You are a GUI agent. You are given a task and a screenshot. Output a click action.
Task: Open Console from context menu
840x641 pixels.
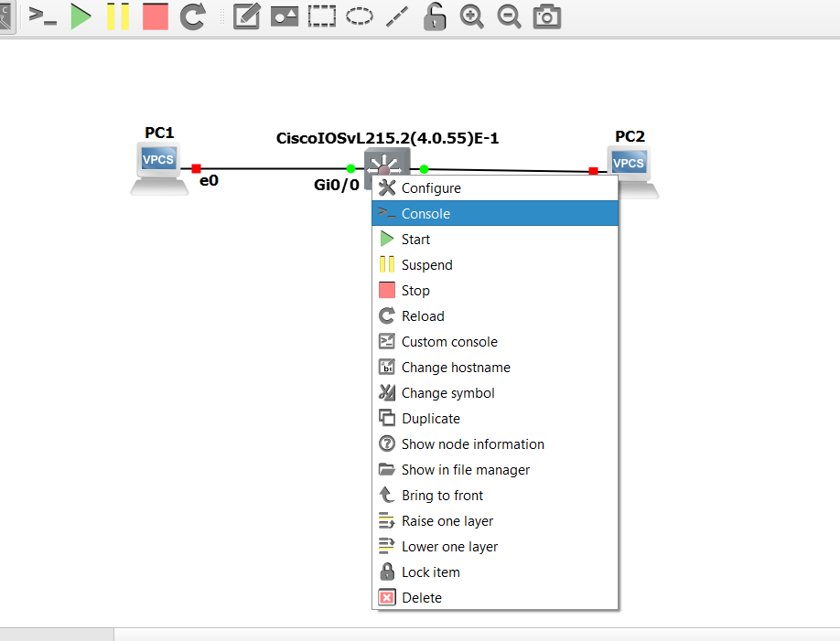(495, 214)
